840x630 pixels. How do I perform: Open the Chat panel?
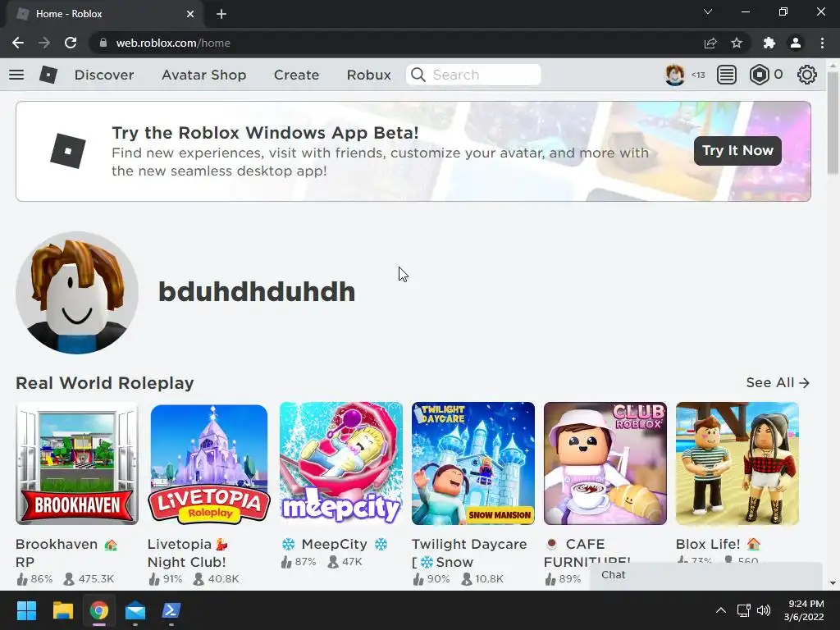click(706, 575)
